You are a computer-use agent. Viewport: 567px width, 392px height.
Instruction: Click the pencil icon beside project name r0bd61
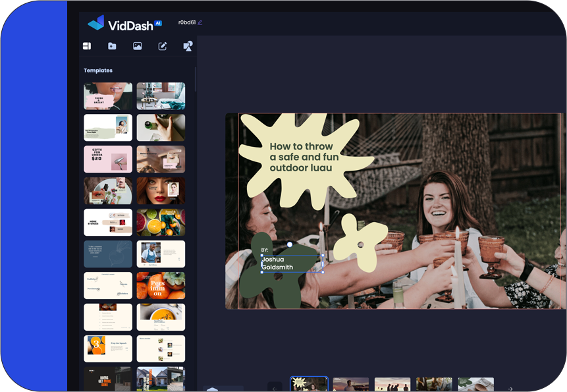click(x=200, y=22)
